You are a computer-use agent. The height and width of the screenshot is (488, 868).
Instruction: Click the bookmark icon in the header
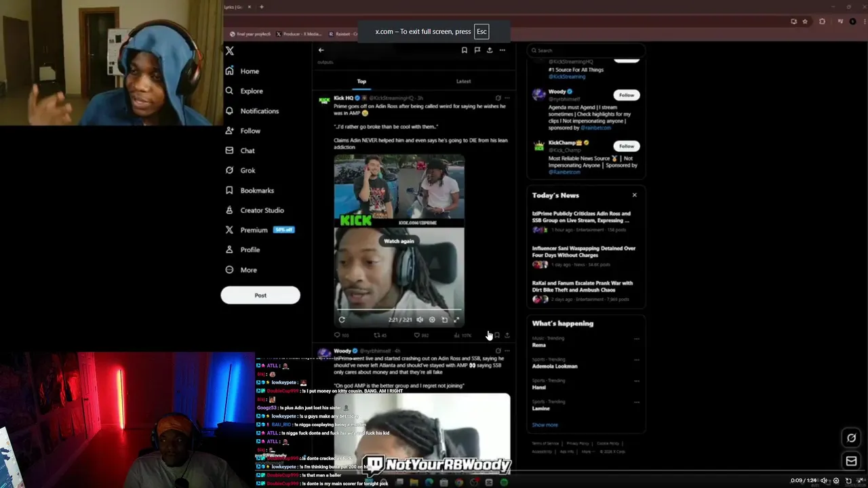(x=465, y=50)
